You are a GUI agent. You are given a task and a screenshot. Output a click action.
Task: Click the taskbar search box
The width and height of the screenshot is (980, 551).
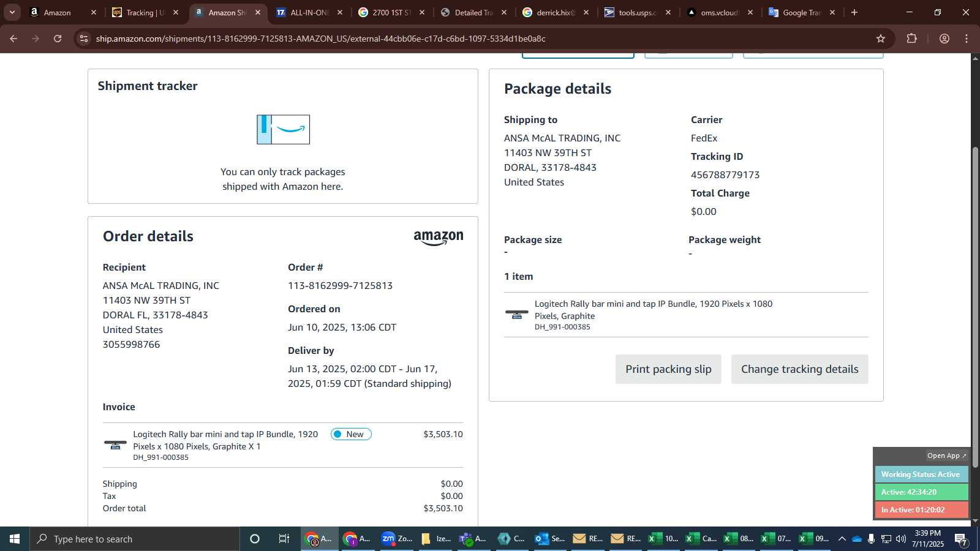click(135, 539)
